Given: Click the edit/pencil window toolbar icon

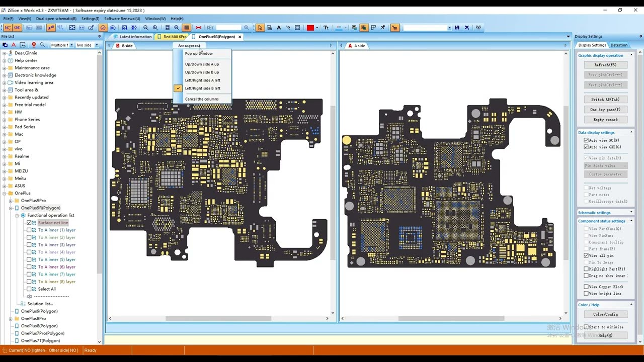Looking at the screenshot, I should click(x=91, y=28).
